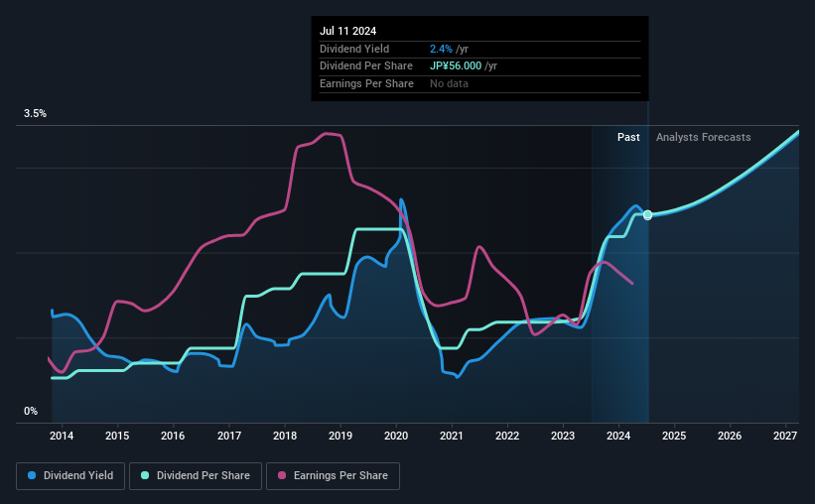Click the 2022 x-axis year label
815x504 pixels.
tap(507, 436)
